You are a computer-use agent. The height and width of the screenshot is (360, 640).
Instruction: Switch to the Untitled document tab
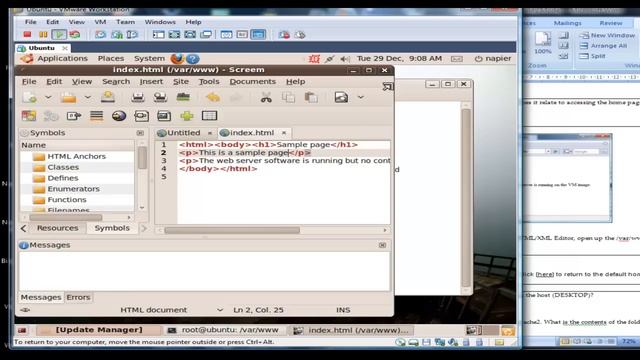[183, 133]
